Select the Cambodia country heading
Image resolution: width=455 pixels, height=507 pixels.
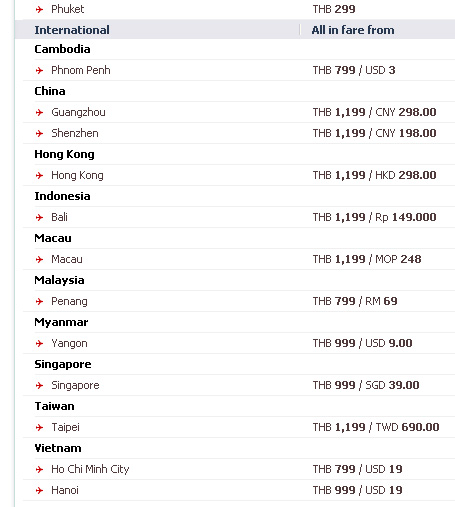pyautogui.click(x=62, y=49)
